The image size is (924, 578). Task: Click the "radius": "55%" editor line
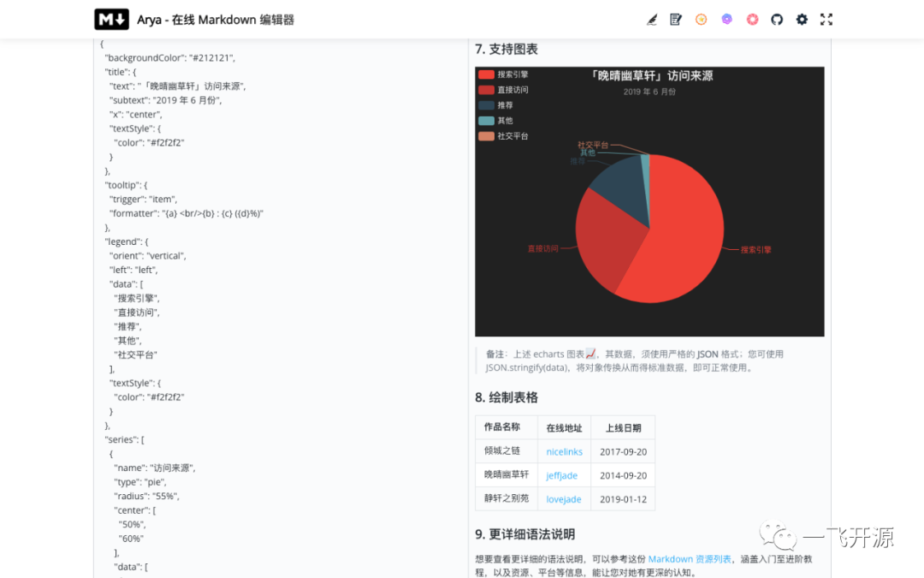click(147, 496)
